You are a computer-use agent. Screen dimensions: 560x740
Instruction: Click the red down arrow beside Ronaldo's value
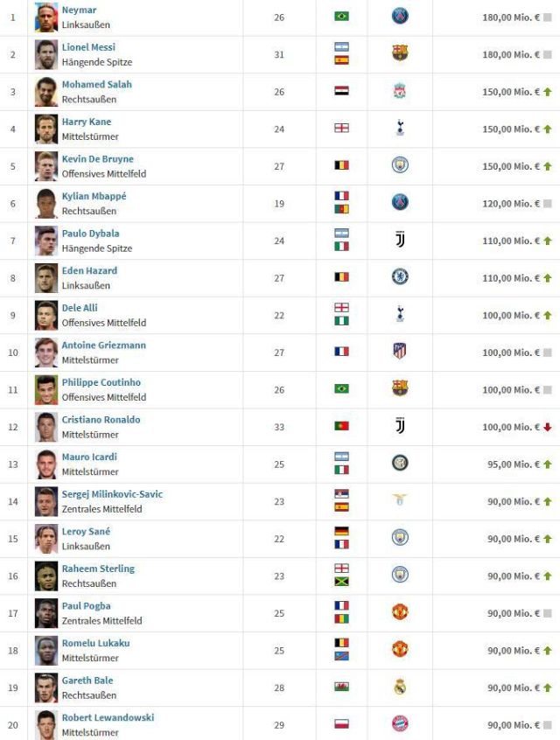tap(547, 427)
